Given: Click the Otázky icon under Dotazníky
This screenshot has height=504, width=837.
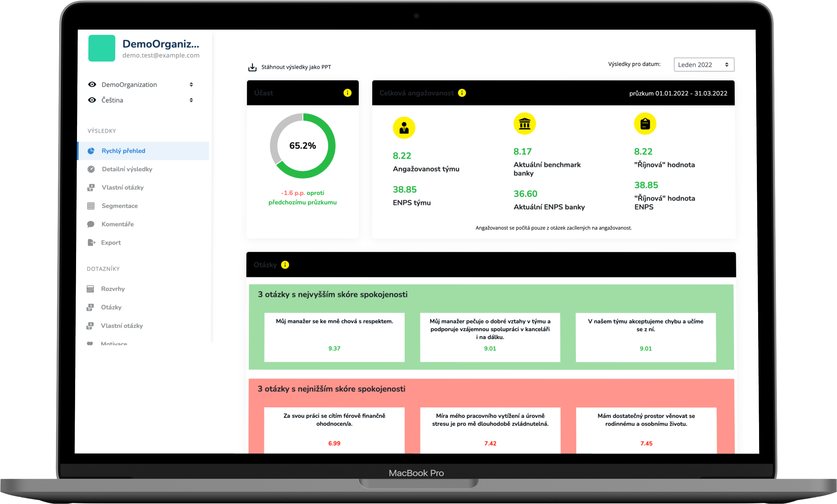Looking at the screenshot, I should (x=90, y=307).
